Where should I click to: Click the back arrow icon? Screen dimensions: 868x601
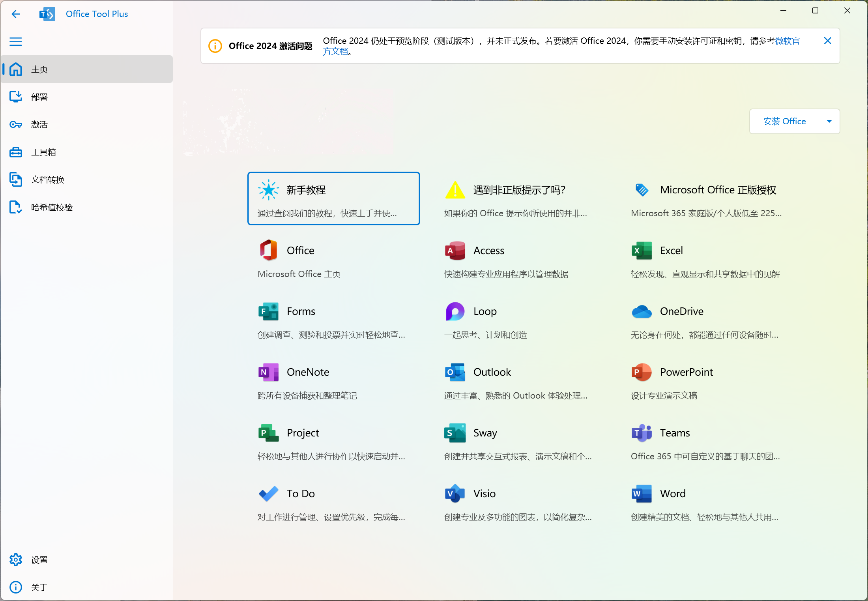coord(16,14)
